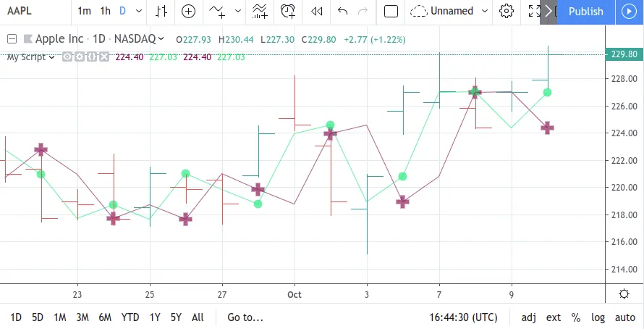Create a new alert with clock icon
This screenshot has height=329, width=644.
pos(288,11)
